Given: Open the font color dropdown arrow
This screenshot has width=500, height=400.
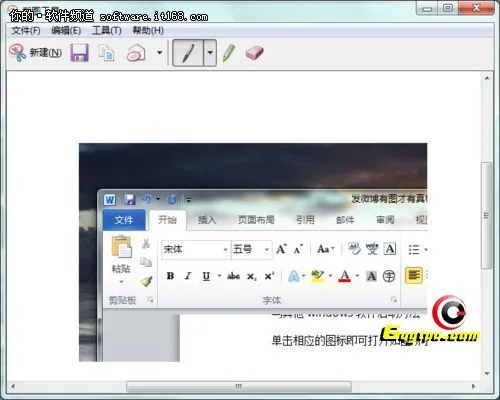Looking at the screenshot, I should tap(357, 276).
